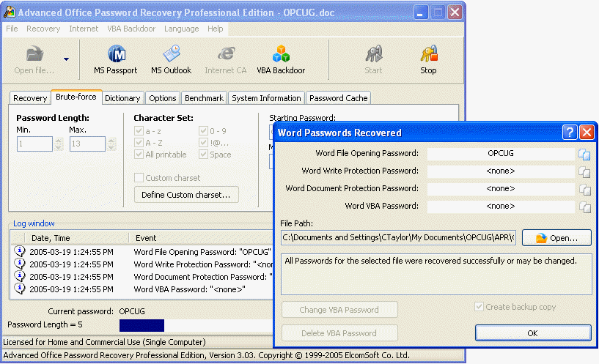The height and width of the screenshot is (364, 599).
Task: Open the VBA Backdoor menu
Action: coord(131,29)
